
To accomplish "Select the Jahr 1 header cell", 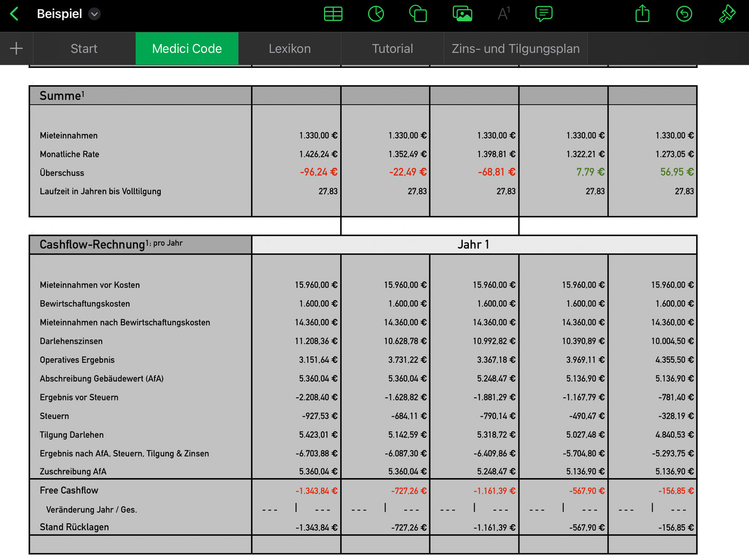I will point(474,245).
